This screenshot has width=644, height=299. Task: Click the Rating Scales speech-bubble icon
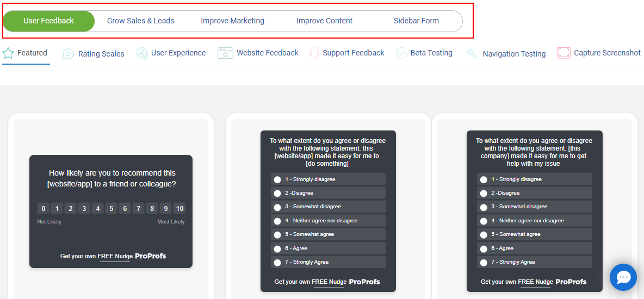[x=68, y=54]
